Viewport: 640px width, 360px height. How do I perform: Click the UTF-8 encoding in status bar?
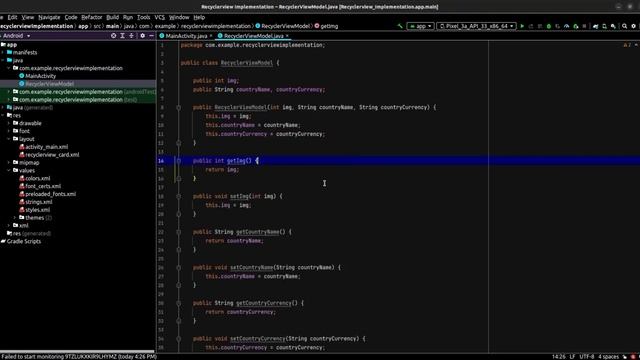point(587,357)
